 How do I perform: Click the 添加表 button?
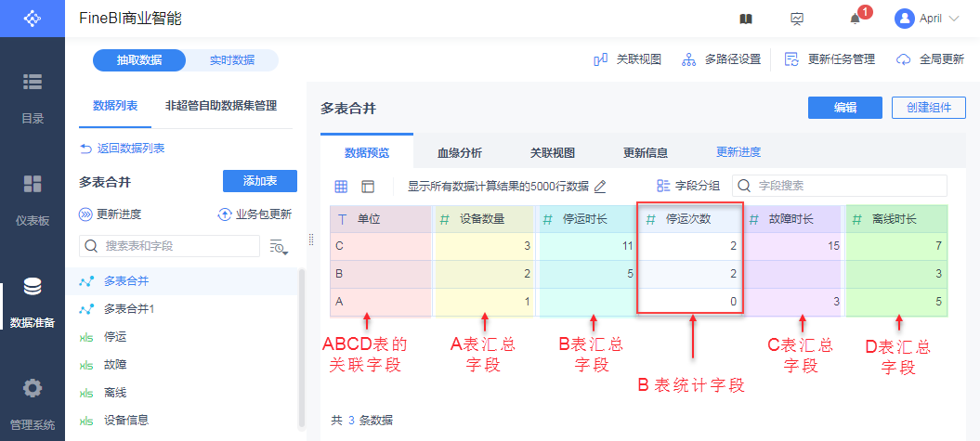(259, 181)
